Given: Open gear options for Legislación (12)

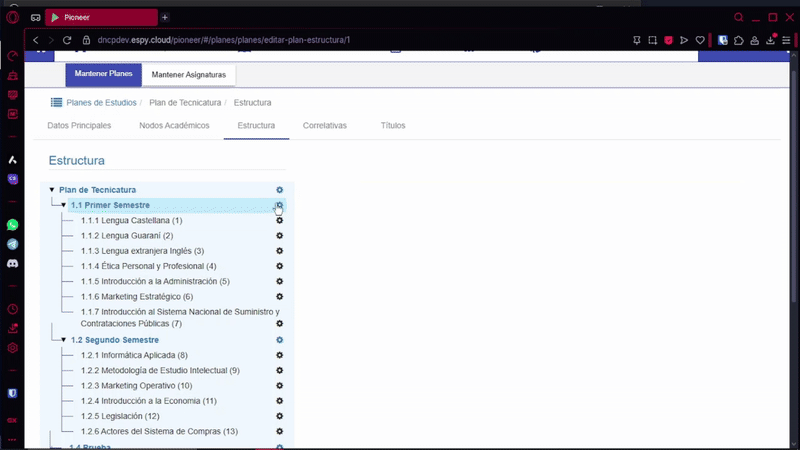Looking at the screenshot, I should tap(280, 416).
